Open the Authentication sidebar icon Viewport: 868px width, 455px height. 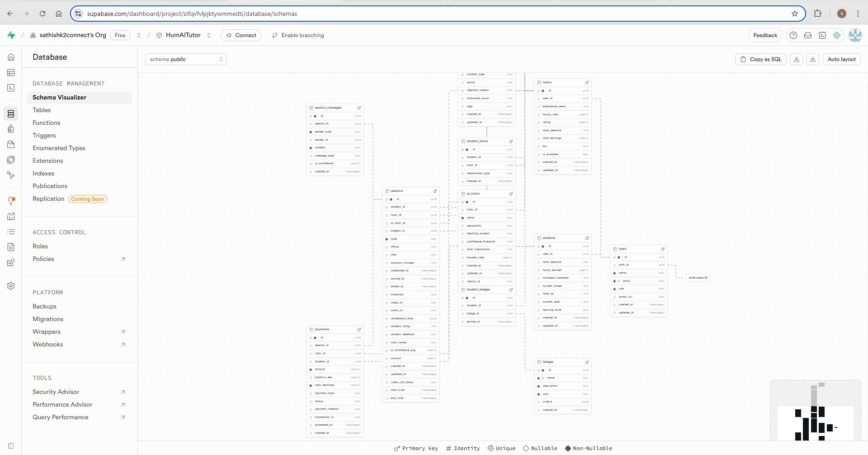[11, 129]
